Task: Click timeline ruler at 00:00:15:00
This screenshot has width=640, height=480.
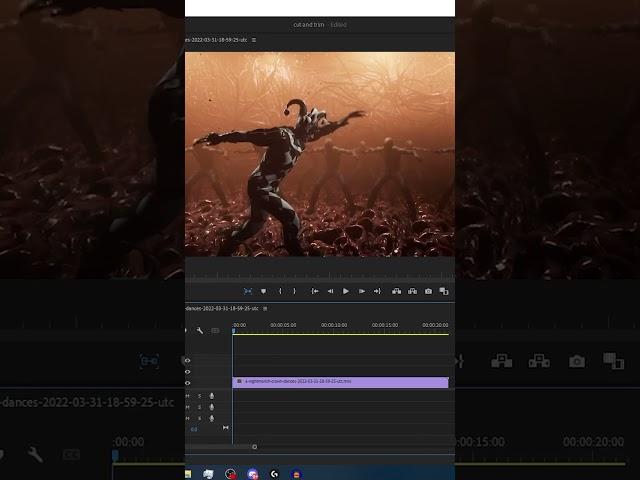Action: tap(384, 325)
